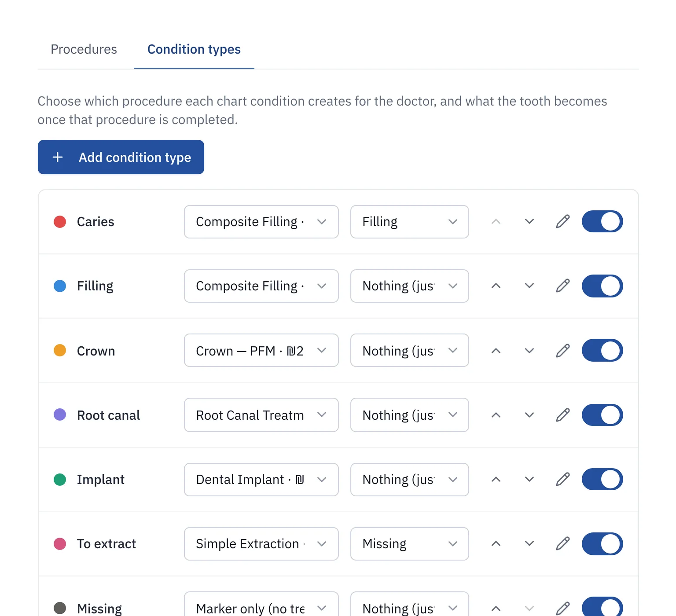Open Simple Extraction procedure dropdown
The height and width of the screenshot is (616, 676).
[261, 544]
